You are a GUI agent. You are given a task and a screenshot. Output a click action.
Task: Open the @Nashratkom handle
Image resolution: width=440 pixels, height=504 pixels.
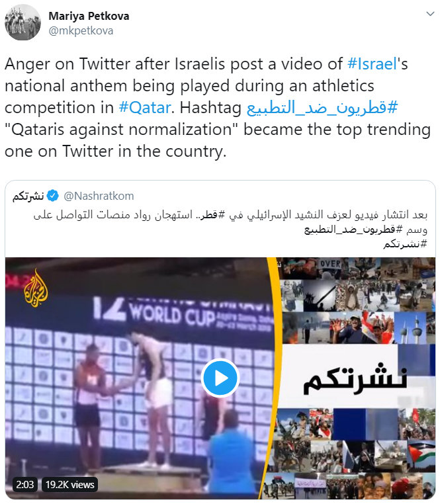[x=99, y=196]
